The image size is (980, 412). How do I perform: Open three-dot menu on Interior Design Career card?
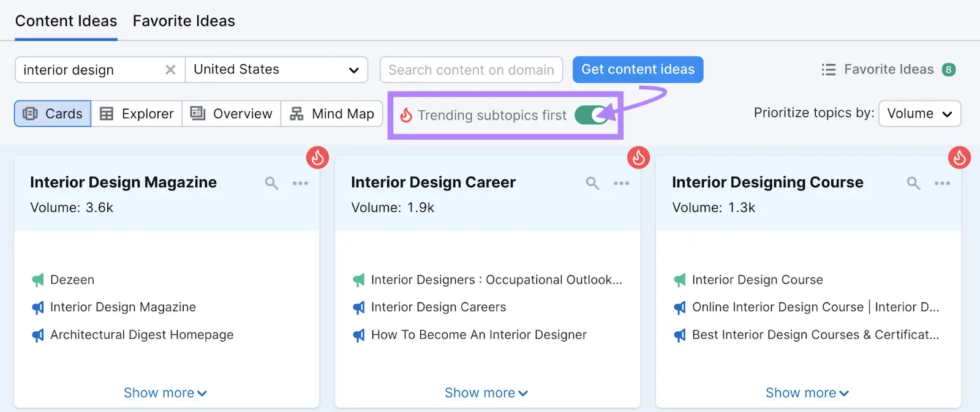[x=621, y=183]
